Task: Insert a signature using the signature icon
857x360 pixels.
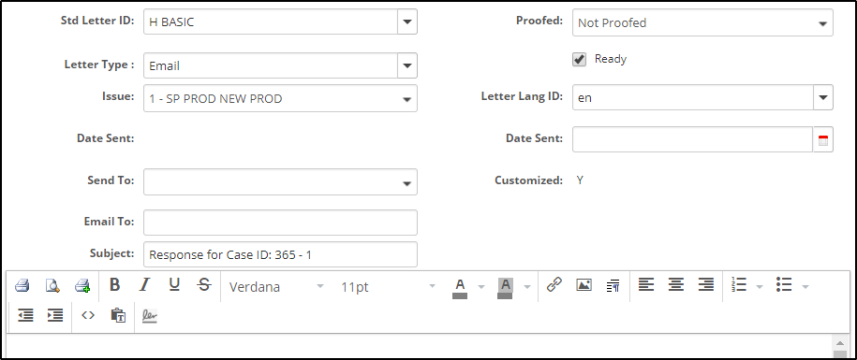Action: pyautogui.click(x=149, y=316)
